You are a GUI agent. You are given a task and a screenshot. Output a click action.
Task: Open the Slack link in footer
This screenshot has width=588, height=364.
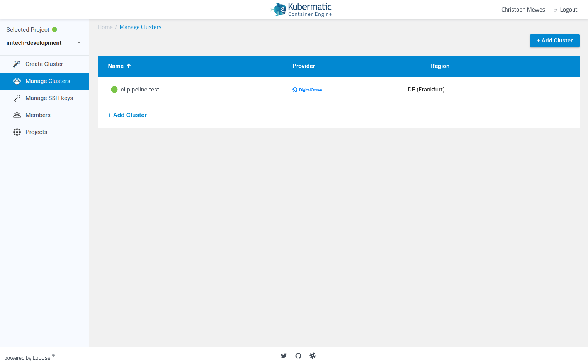pyautogui.click(x=313, y=356)
